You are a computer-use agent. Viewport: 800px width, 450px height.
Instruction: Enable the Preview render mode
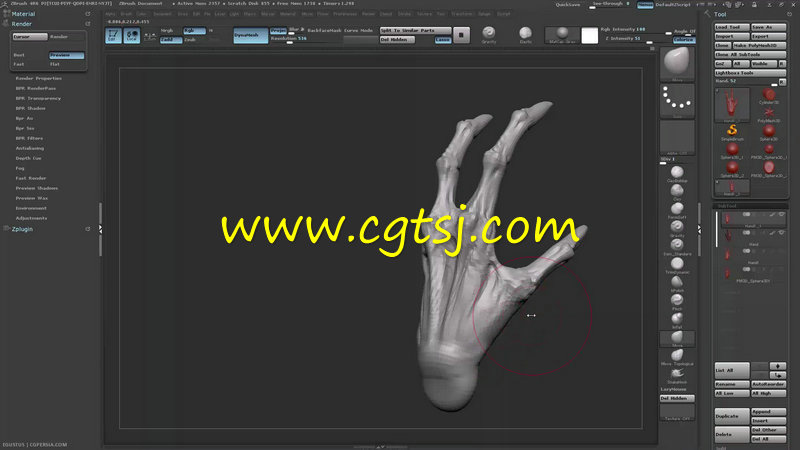coord(66,55)
